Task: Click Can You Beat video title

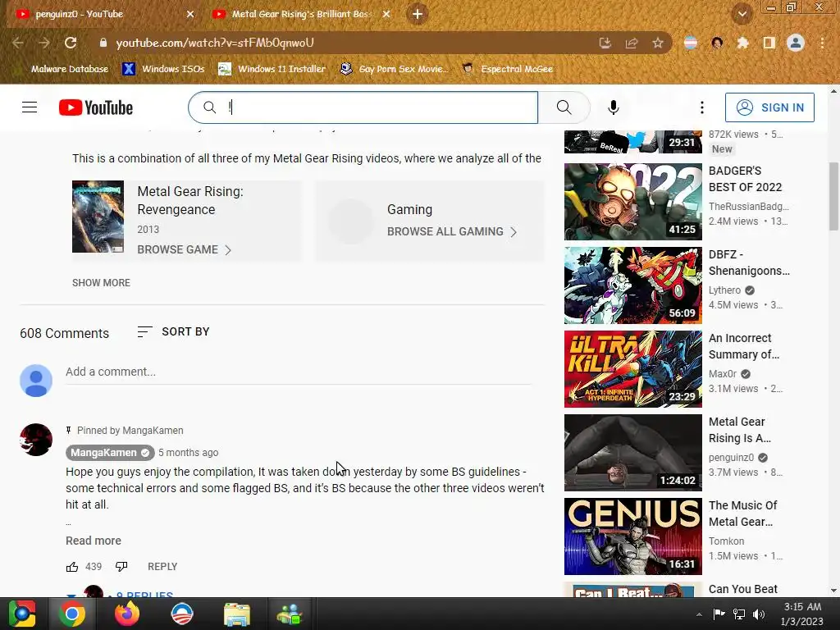Action: coord(743,589)
